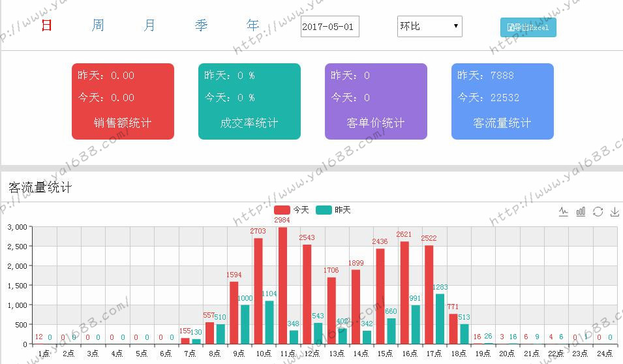The height and width of the screenshot is (364, 623).
Task: Open the purple 客单价统计 card
Action: tap(376, 101)
